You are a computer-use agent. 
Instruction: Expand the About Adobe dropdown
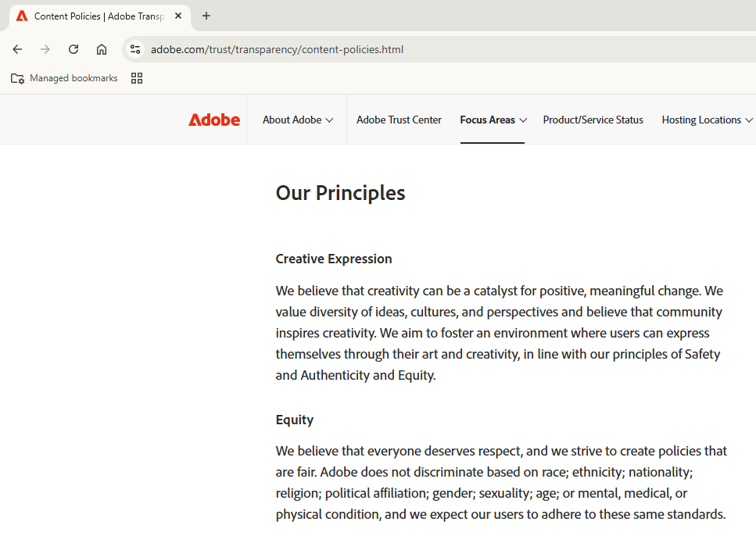(298, 120)
